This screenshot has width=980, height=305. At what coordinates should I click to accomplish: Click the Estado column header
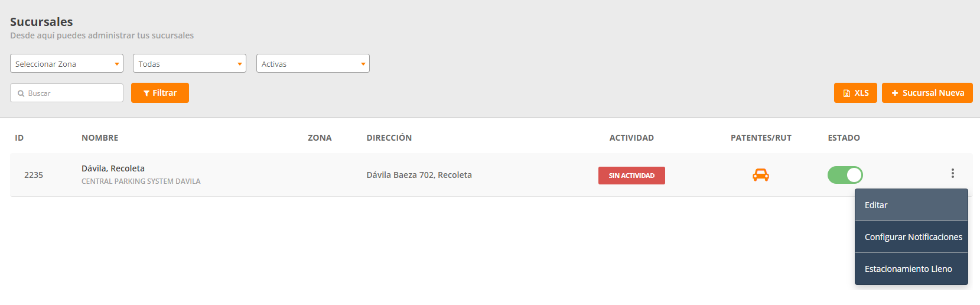click(844, 138)
